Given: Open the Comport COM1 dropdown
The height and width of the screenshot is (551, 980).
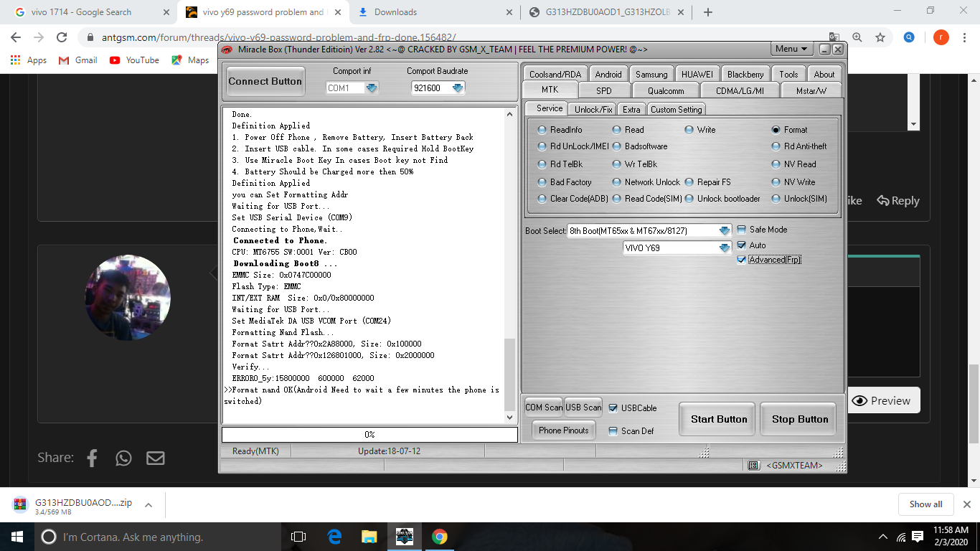Looking at the screenshot, I should tap(372, 88).
